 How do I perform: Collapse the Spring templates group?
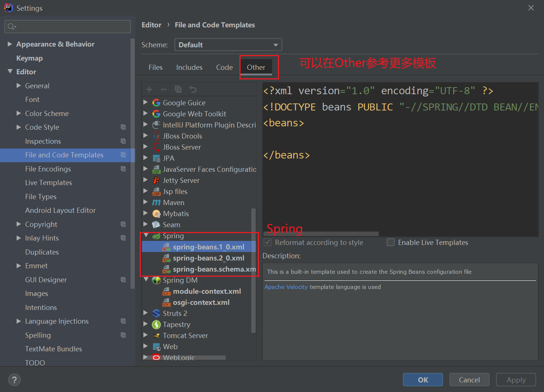pyautogui.click(x=146, y=235)
